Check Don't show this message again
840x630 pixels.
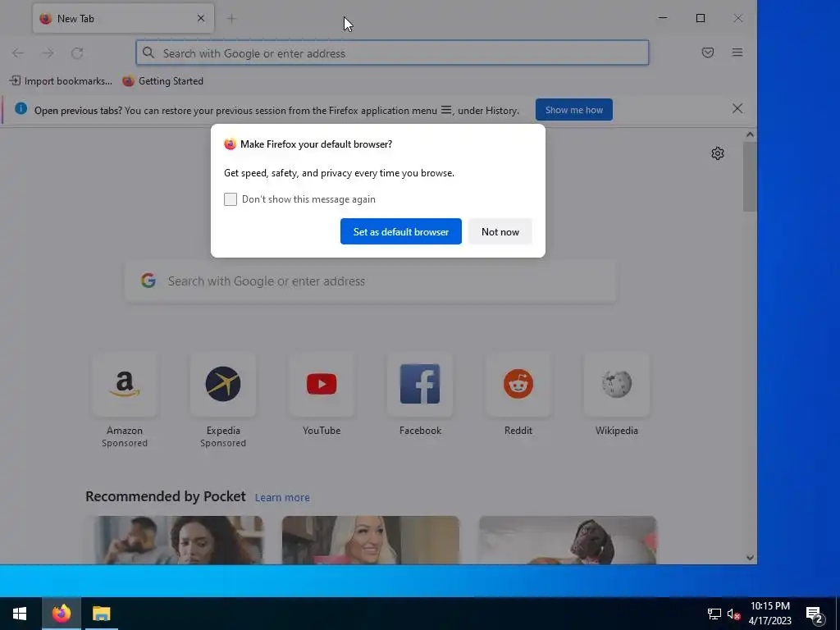pos(231,199)
